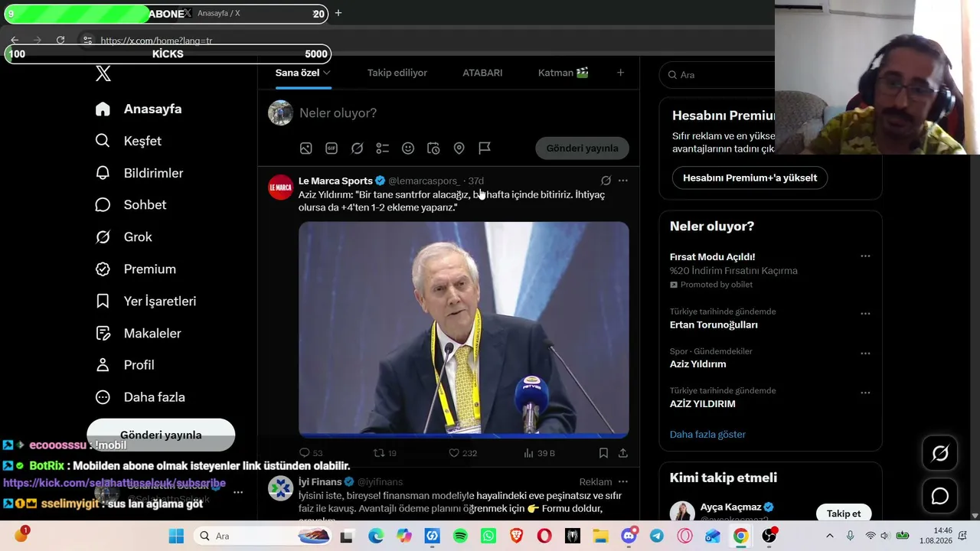Like the Le Marca Sports post
Image resolution: width=980 pixels, height=551 pixels.
pos(454,453)
